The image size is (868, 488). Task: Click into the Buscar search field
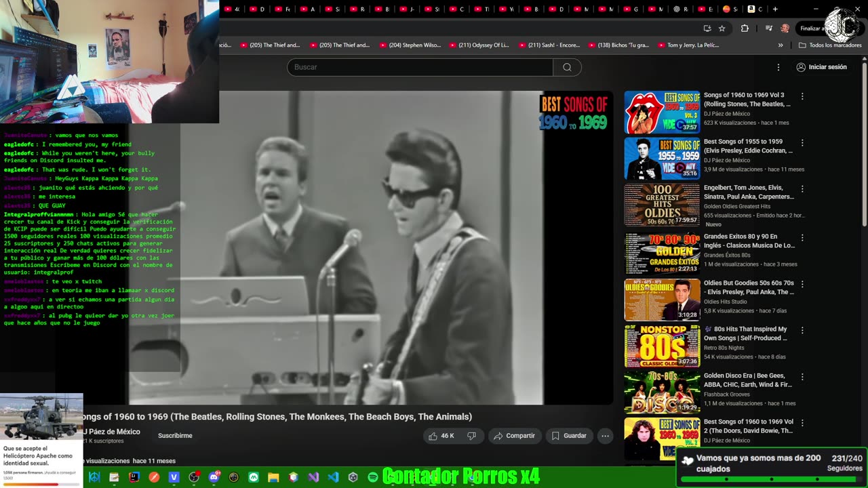pyautogui.click(x=420, y=67)
